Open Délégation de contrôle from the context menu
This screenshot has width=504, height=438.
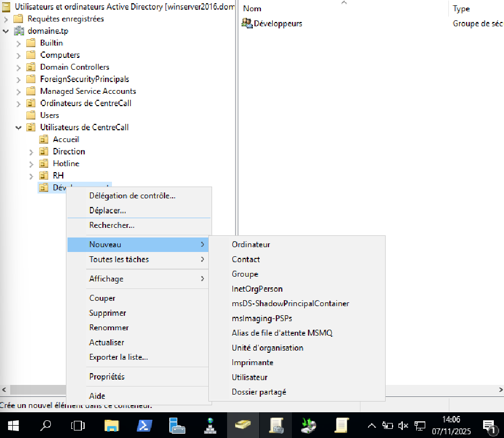click(132, 196)
